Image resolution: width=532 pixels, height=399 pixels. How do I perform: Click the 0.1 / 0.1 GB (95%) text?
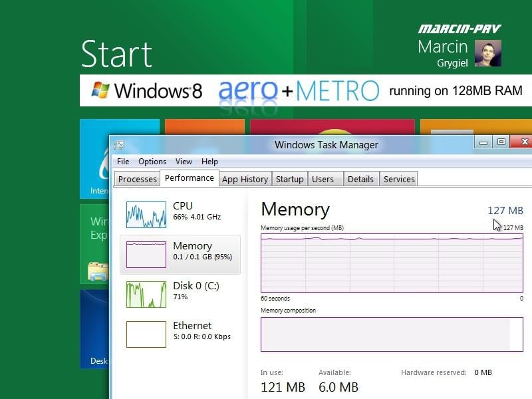click(x=203, y=257)
